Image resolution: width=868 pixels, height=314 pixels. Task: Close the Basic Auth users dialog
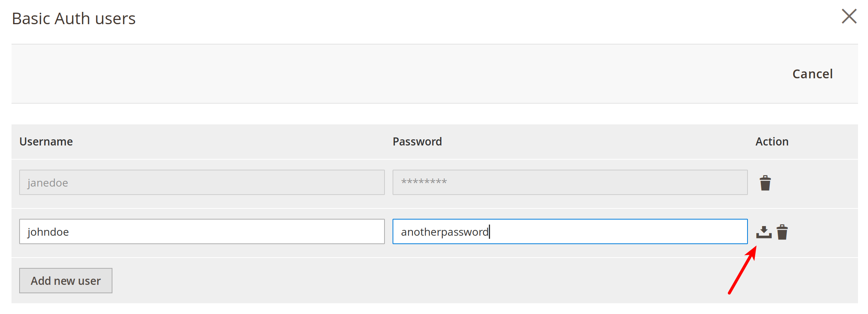pos(849,17)
